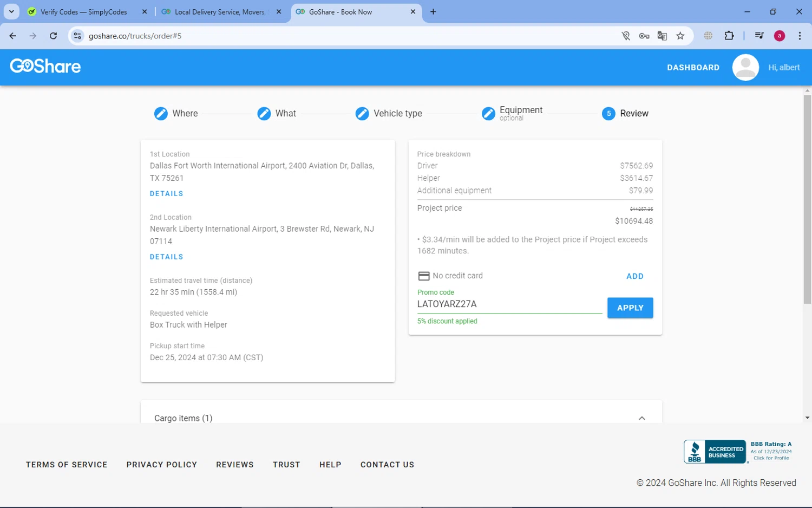Go to the Where step
Viewport: 812px width, 508px height.
[185, 113]
